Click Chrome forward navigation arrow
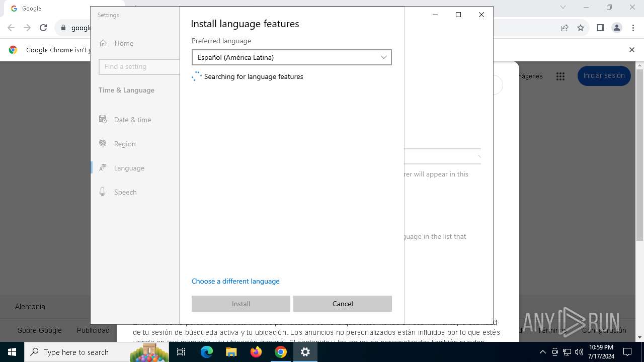The image size is (644, 362). 27,28
